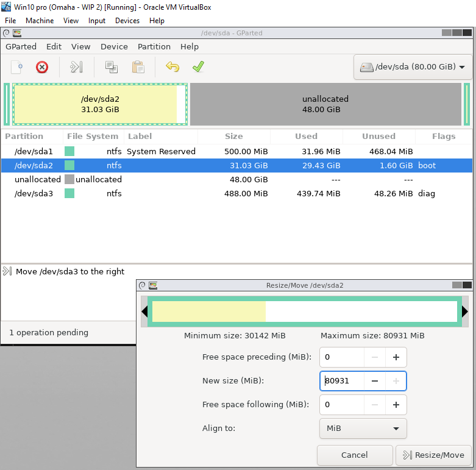Open the VirtualBox File menu
Screen dimensions: 476x470
point(10,21)
